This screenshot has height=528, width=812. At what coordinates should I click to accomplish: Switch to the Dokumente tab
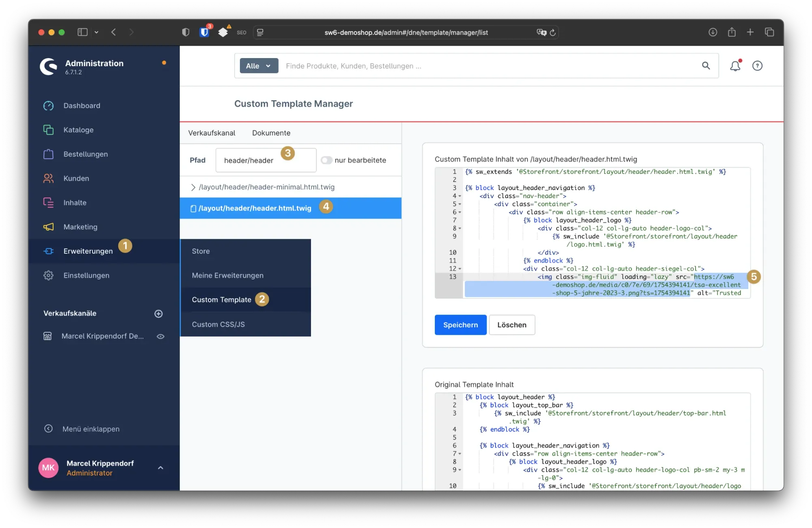point(271,133)
